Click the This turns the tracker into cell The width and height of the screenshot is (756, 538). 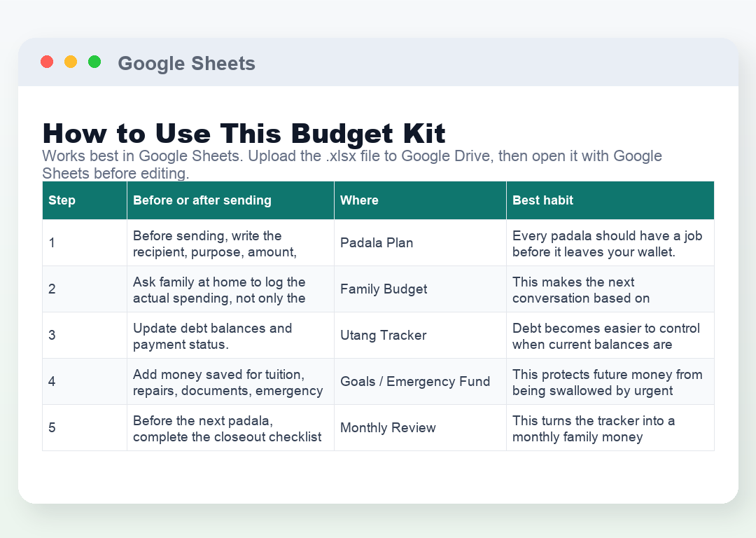[610, 427]
